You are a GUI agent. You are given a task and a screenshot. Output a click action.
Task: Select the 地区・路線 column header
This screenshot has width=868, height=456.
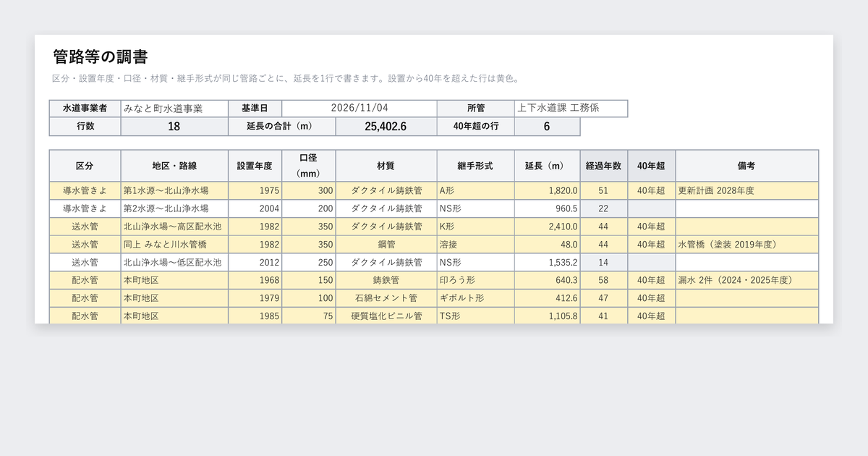(174, 166)
